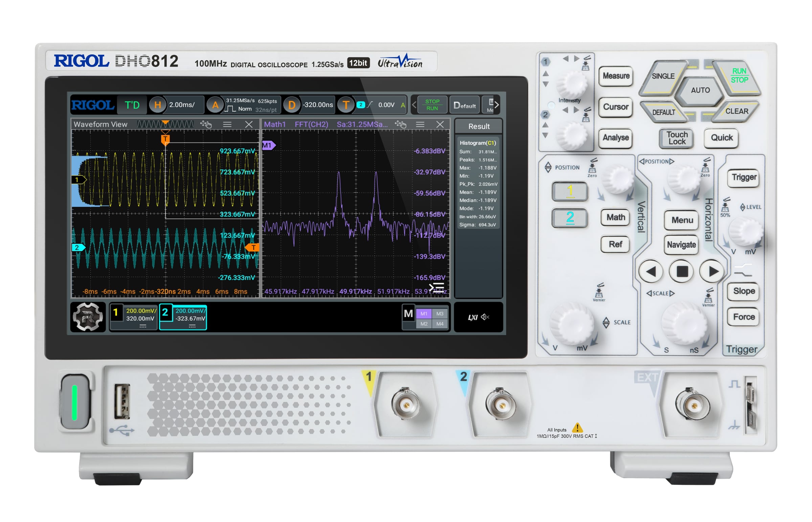Open the Math1 FFT hamburger menu

coord(420,124)
